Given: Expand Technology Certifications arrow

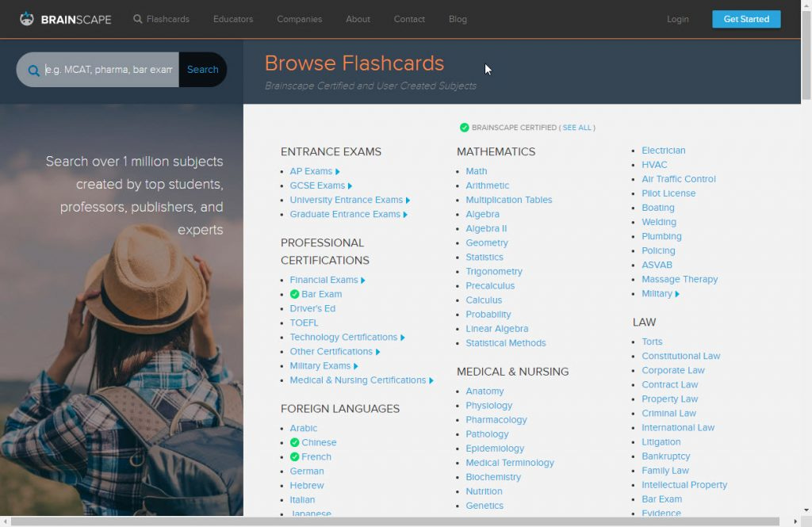Looking at the screenshot, I should [402, 338].
